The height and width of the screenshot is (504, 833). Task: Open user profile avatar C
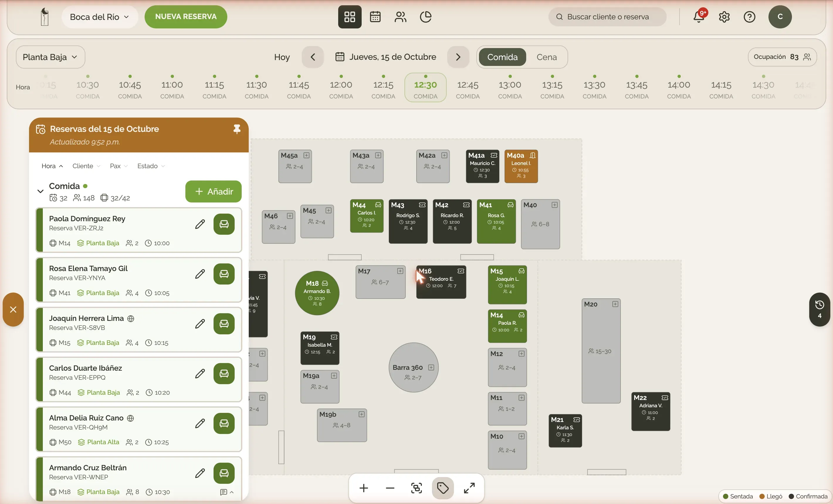click(x=780, y=17)
